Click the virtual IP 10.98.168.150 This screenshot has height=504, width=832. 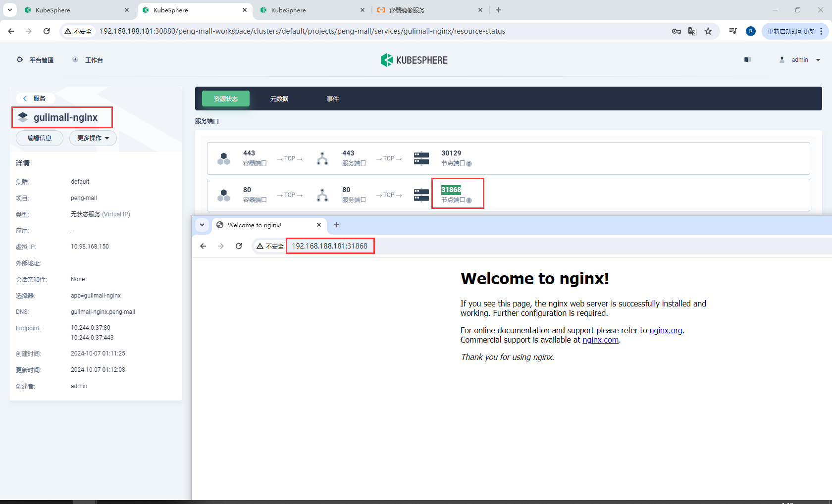[x=90, y=247]
